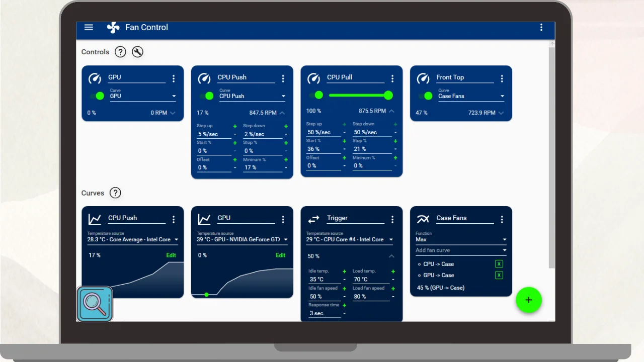Remove CPU -> Case curve with X
Screen dimensions: 644x362
499,264
